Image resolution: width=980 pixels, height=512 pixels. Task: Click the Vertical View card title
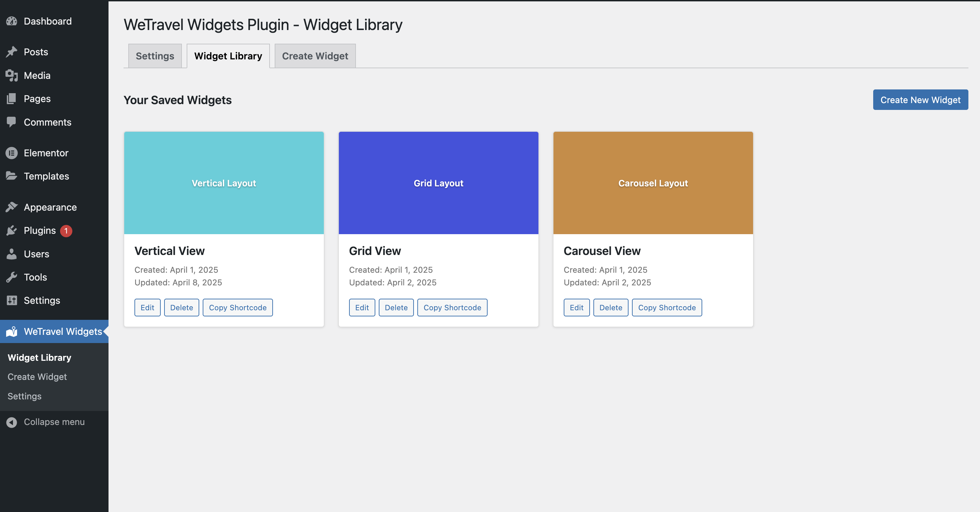[x=169, y=251]
